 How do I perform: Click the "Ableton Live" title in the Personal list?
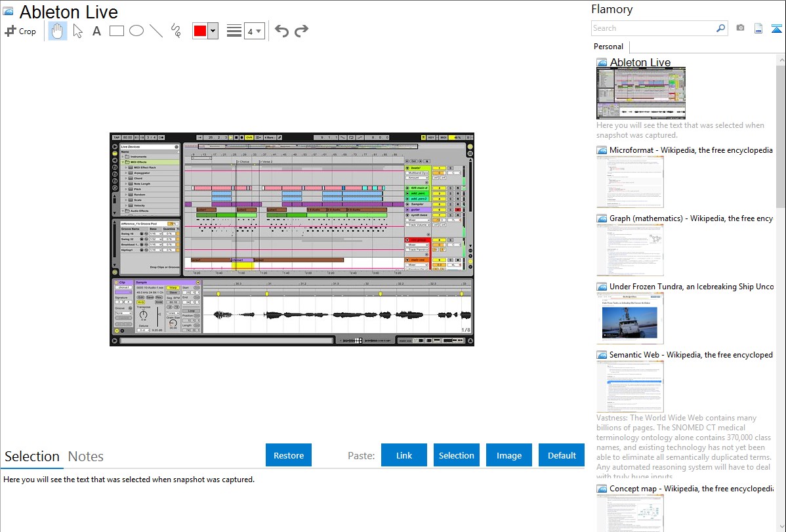coord(640,63)
